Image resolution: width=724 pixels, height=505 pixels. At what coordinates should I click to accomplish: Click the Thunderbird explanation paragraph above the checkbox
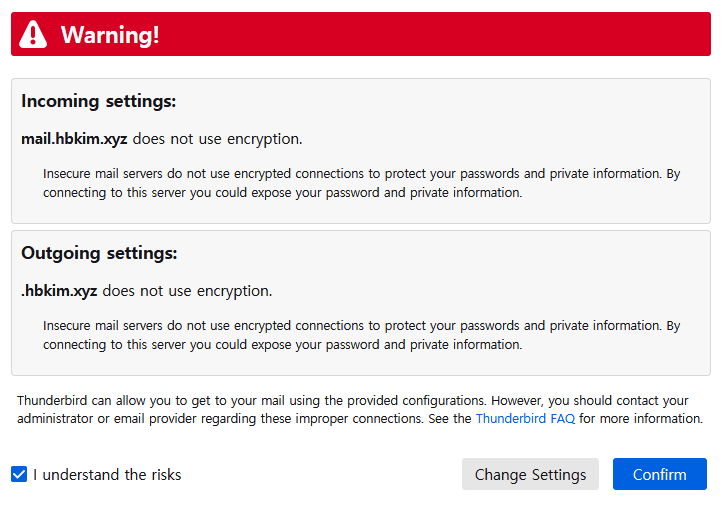click(x=360, y=409)
